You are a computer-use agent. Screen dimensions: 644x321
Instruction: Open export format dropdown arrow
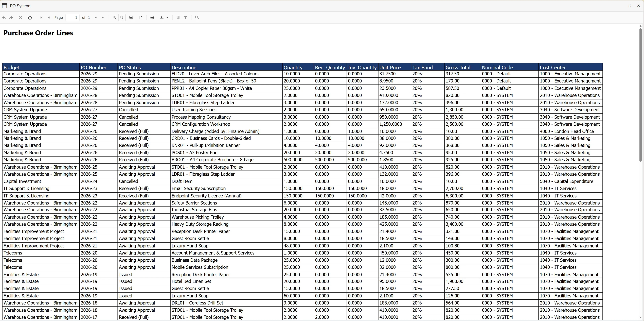tap(167, 18)
